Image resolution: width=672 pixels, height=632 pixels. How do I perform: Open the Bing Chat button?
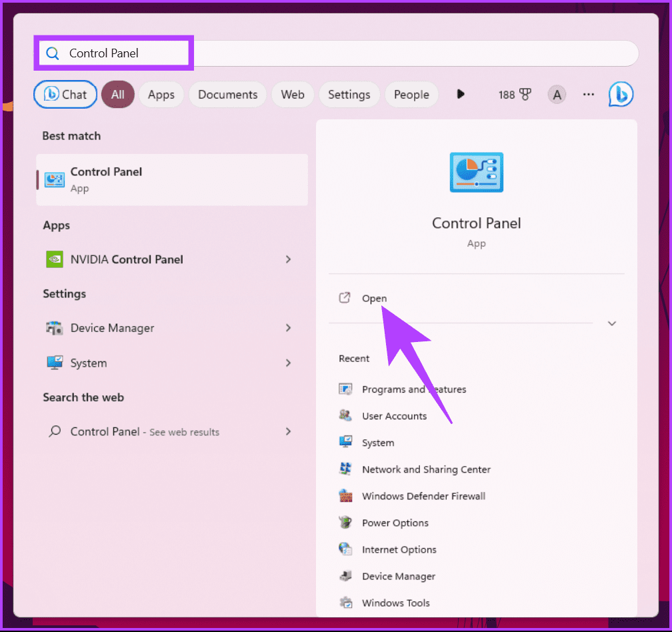point(65,94)
